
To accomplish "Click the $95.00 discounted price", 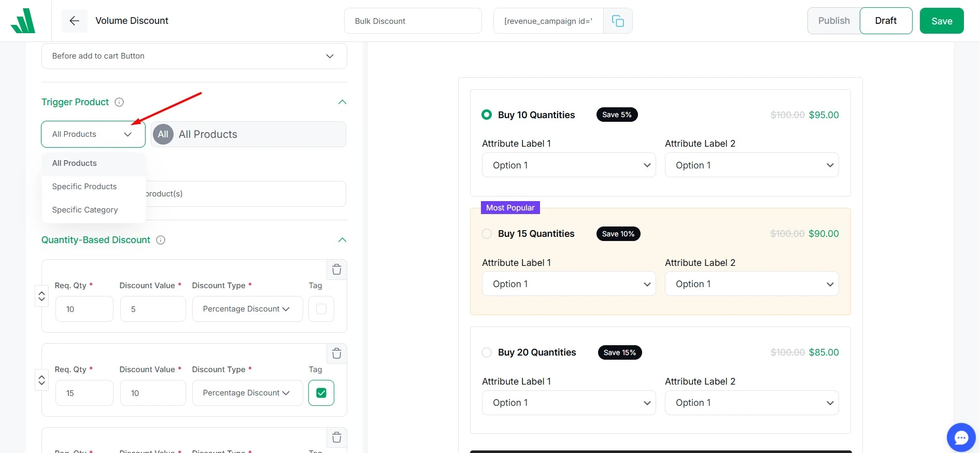I will pos(824,115).
